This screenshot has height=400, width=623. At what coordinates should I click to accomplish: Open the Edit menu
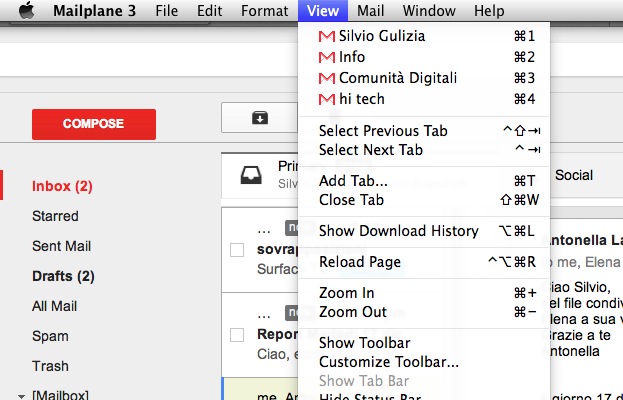tap(209, 11)
